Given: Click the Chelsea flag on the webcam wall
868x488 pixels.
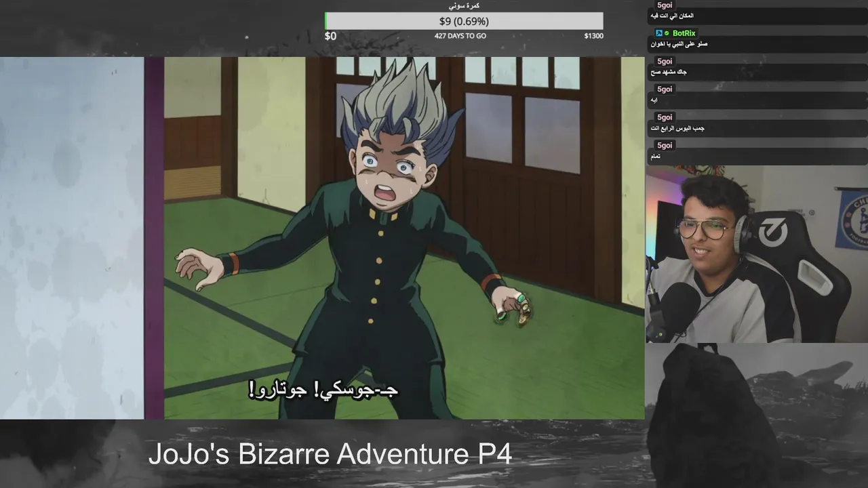Looking at the screenshot, I should 852,220.
